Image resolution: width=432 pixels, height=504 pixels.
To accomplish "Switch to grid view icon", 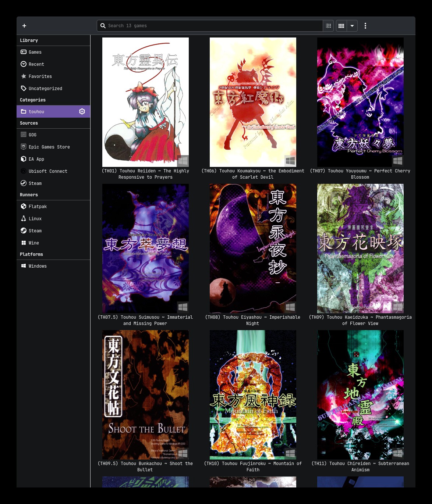I will (341, 26).
